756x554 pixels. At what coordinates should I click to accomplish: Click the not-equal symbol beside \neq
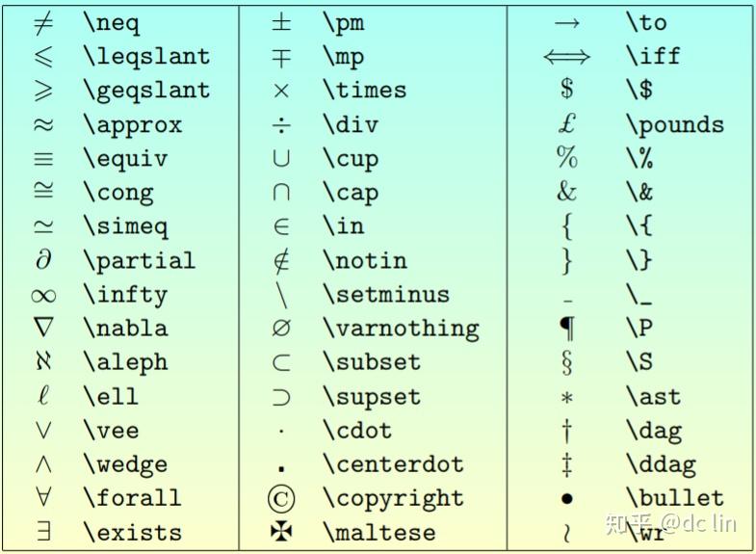click(43, 22)
